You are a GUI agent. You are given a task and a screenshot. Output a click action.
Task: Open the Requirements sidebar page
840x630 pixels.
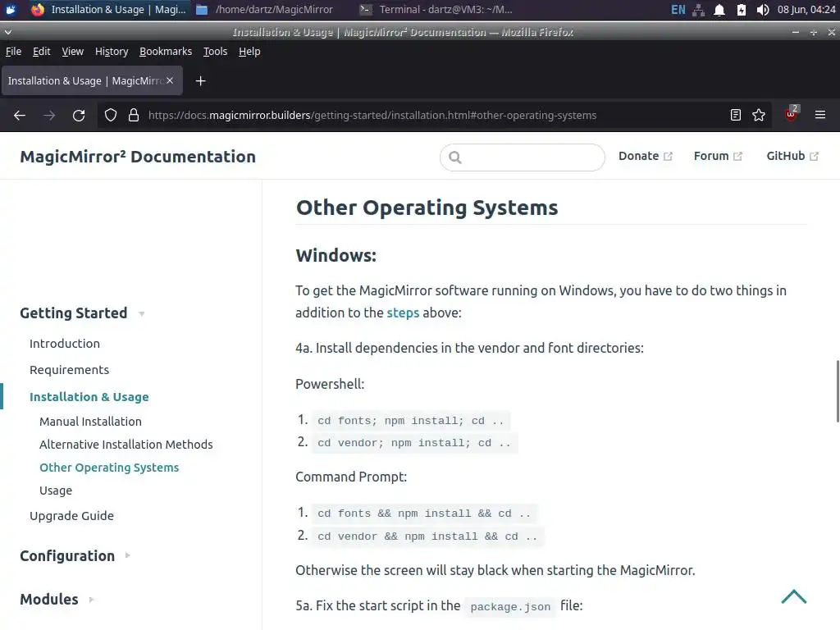[x=69, y=370]
